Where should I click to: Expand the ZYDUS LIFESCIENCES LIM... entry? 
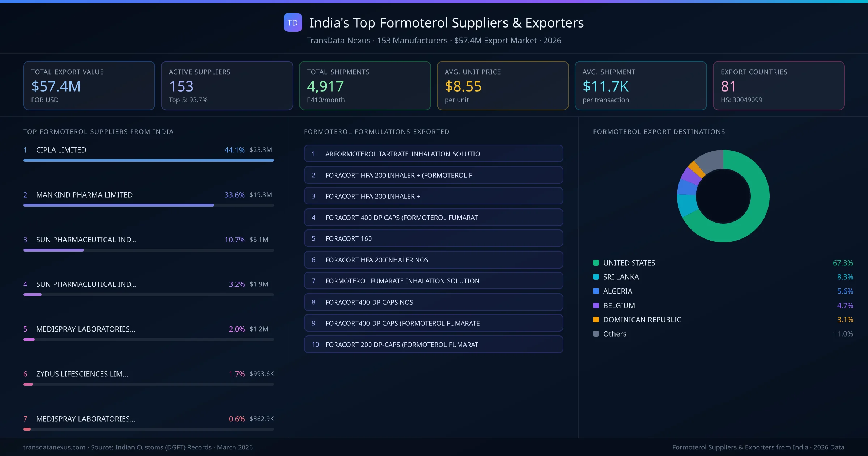tap(82, 374)
